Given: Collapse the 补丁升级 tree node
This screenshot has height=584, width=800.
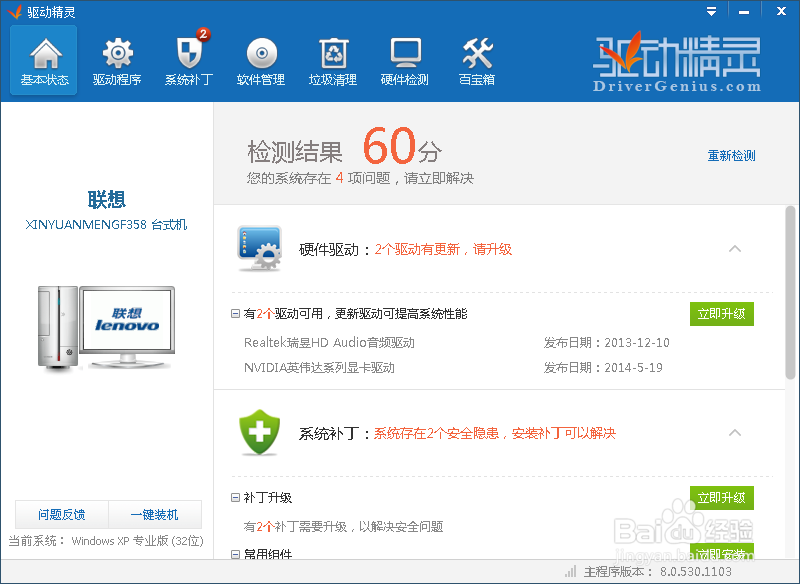Looking at the screenshot, I should tap(235, 497).
